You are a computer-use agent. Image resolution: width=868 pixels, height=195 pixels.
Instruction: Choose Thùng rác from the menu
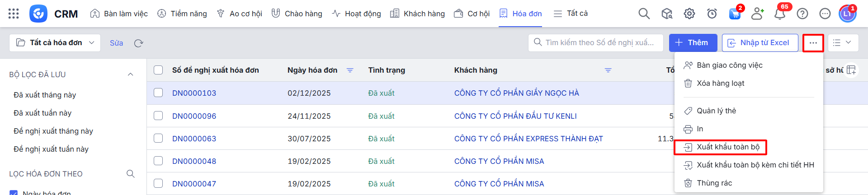click(714, 183)
